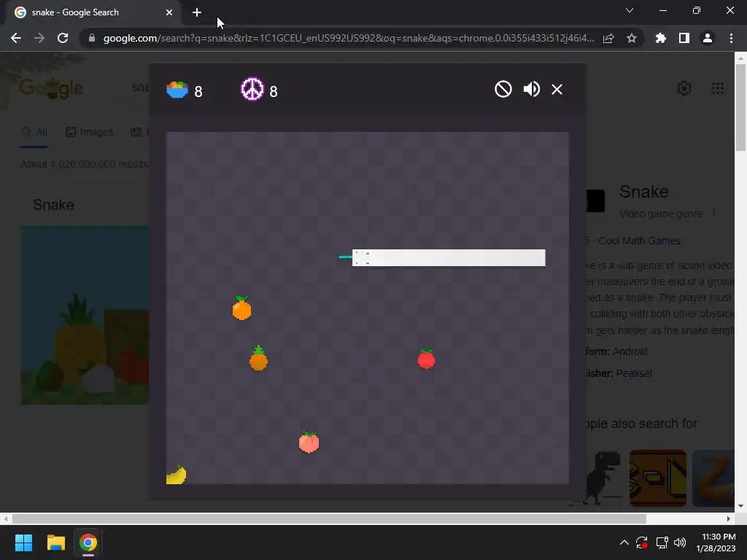Open the Snake game fruit thumbnail
This screenshot has width=747, height=560.
click(x=85, y=315)
